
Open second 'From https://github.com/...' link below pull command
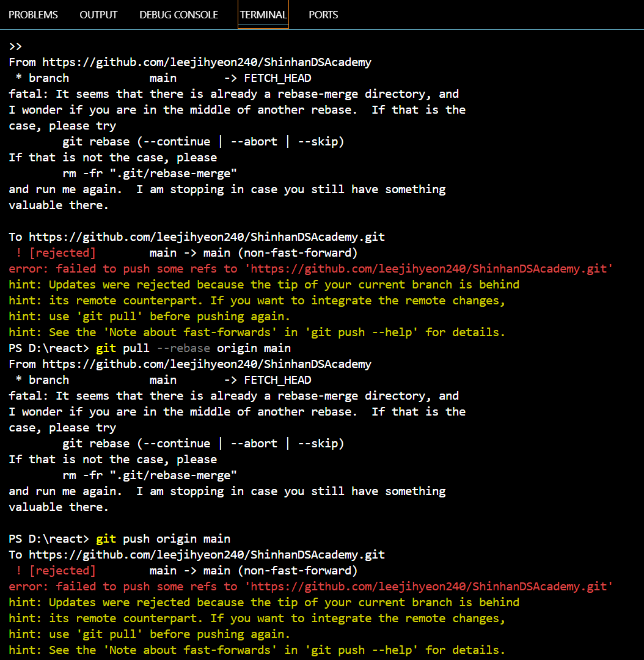(x=207, y=364)
